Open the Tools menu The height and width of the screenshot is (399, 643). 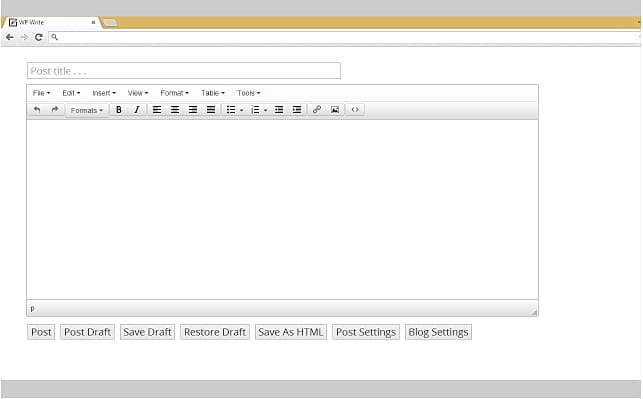pos(249,93)
